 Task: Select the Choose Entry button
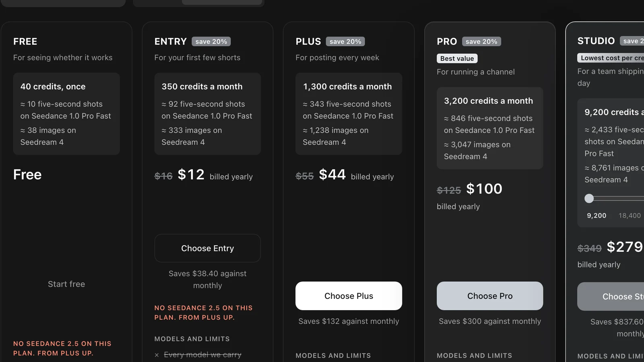[x=207, y=248]
